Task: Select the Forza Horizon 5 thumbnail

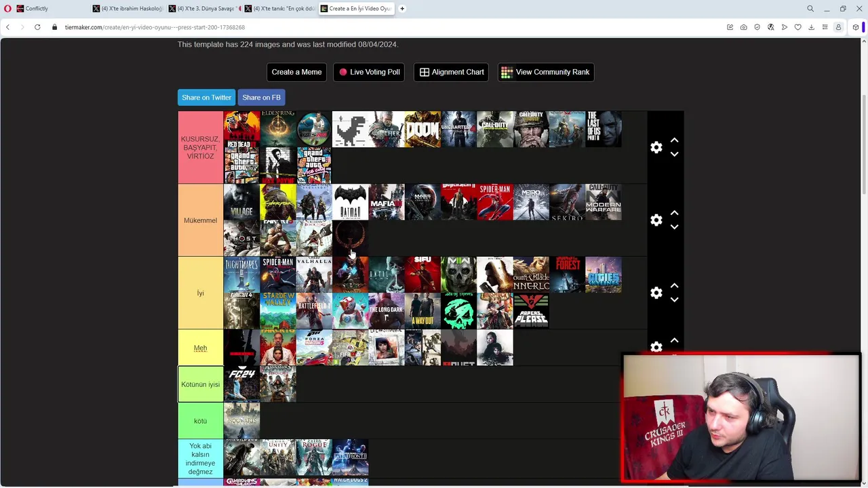Action: click(x=314, y=348)
